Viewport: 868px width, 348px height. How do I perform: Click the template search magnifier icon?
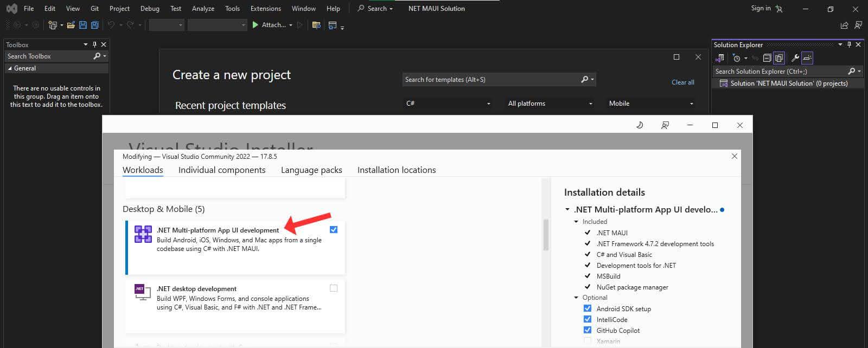[585, 79]
